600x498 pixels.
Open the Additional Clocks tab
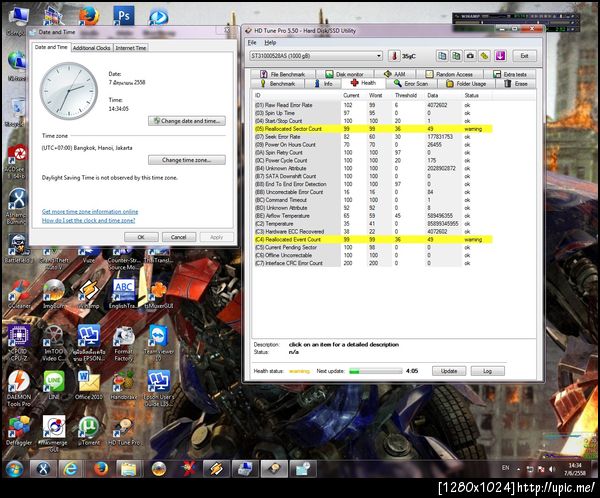(91, 48)
